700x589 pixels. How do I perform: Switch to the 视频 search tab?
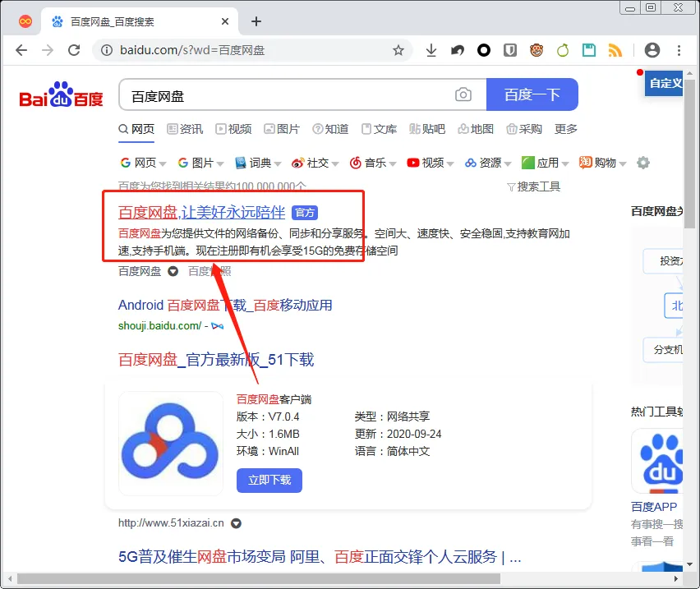click(x=233, y=129)
